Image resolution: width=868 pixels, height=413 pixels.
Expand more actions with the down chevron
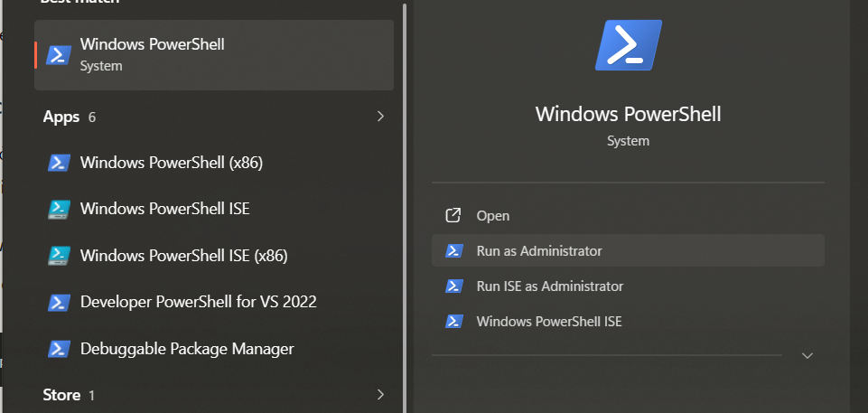[x=807, y=355]
